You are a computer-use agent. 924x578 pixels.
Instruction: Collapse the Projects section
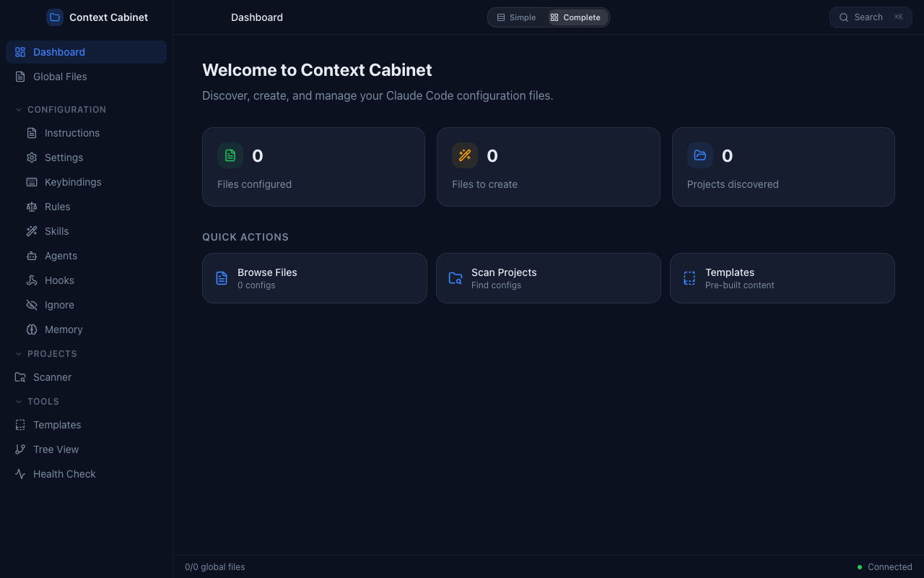(18, 353)
